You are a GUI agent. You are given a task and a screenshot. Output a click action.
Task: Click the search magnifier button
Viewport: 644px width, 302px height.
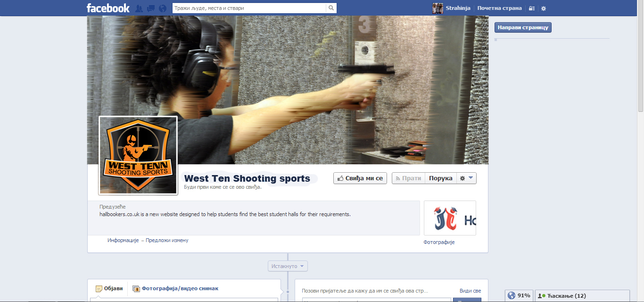331,8
